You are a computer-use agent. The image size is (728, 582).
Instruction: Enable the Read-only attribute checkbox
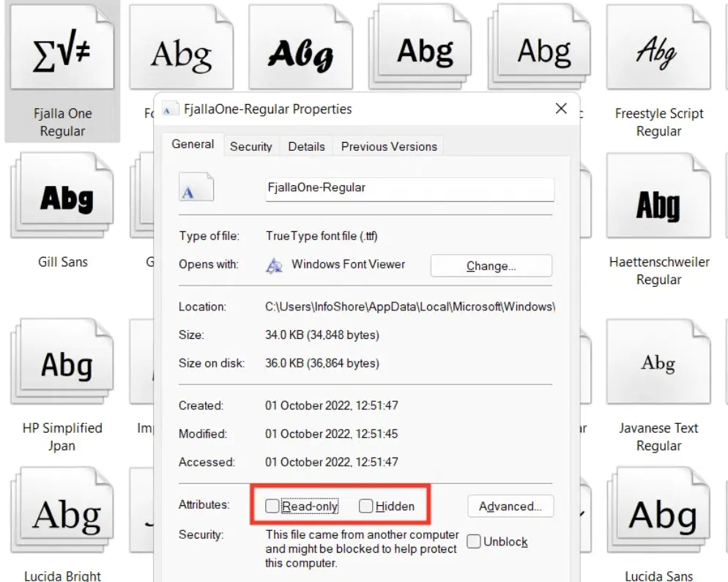(272, 506)
